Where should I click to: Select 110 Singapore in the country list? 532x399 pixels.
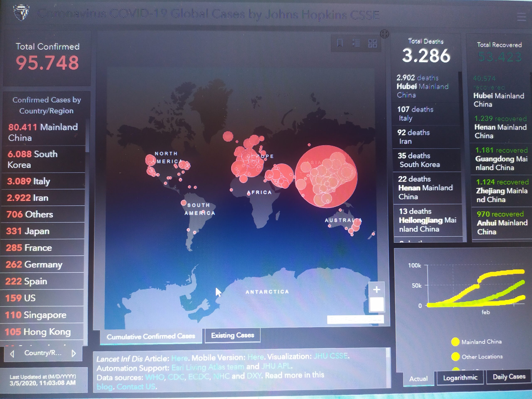coord(42,315)
